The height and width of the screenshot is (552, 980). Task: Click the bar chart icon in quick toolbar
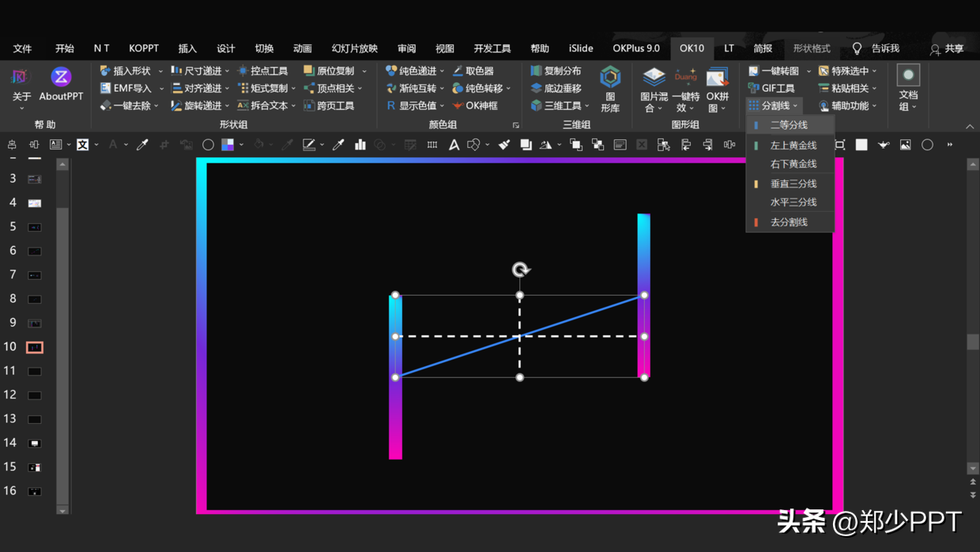coord(360,145)
